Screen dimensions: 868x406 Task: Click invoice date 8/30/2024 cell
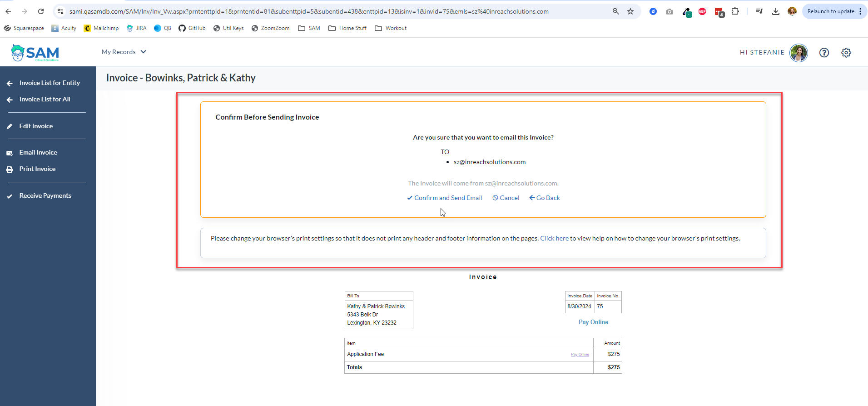[579, 306]
